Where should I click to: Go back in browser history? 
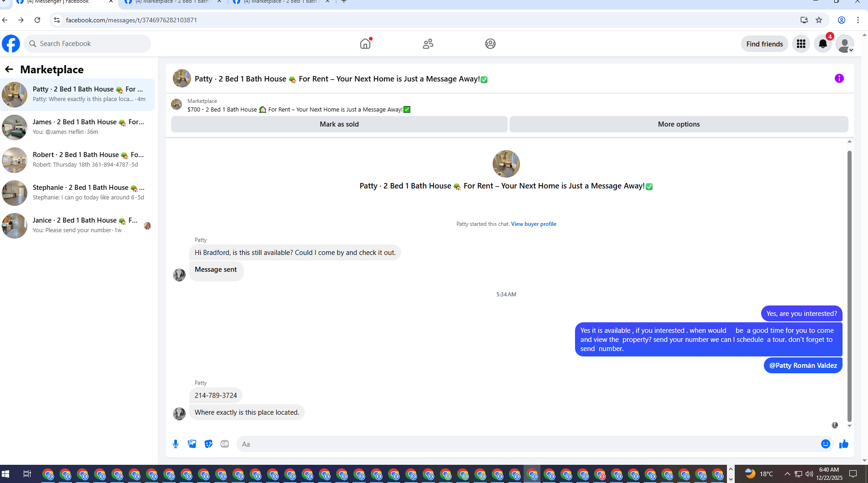pyautogui.click(x=5, y=20)
